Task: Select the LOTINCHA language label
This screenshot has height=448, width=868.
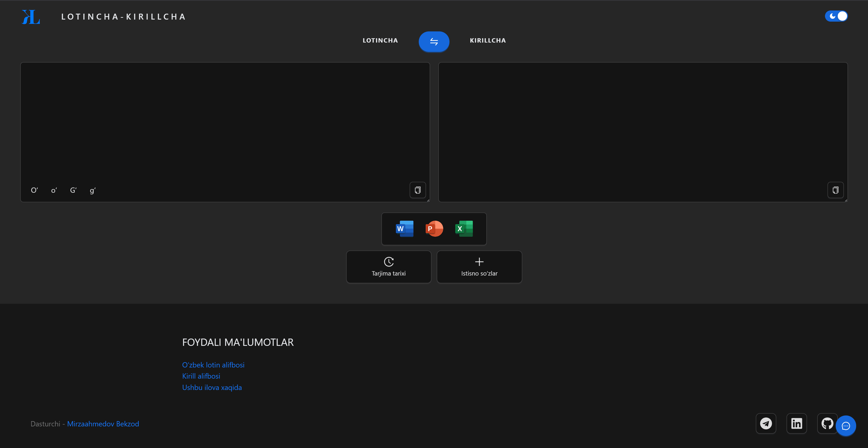Action: coord(380,40)
